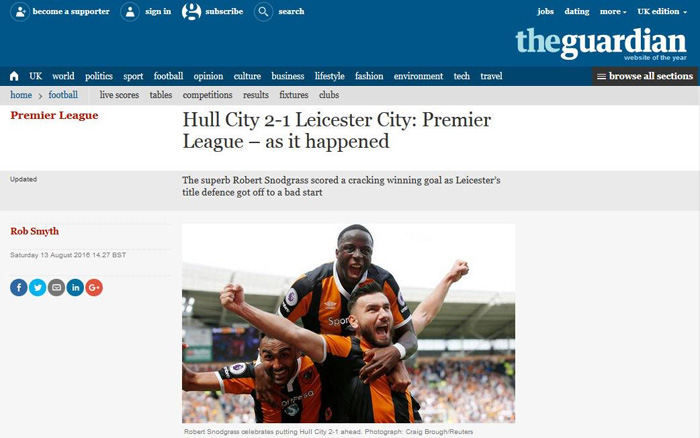The height and width of the screenshot is (438, 700).
Task: Click the become a supporter icon
Action: pyautogui.click(x=20, y=12)
